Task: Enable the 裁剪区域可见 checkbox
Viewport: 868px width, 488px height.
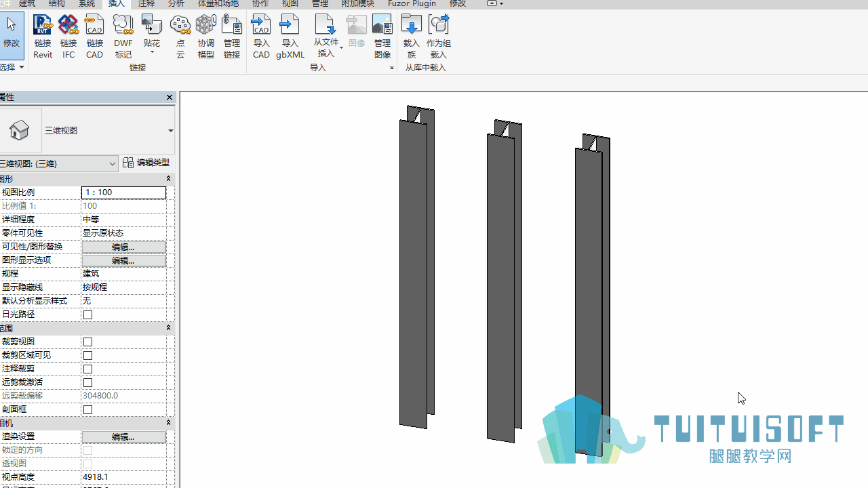Action: tap(87, 355)
